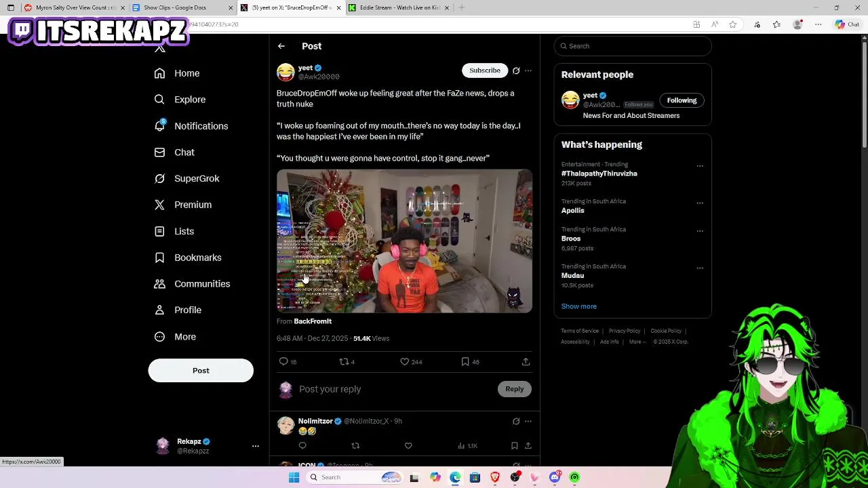
Task: Open options for Mudau trend
Action: (700, 268)
